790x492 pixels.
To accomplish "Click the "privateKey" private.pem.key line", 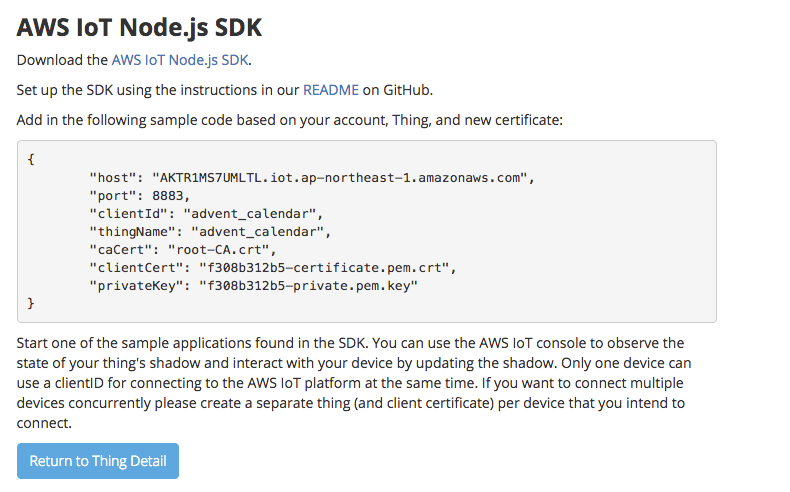I will [x=253, y=286].
